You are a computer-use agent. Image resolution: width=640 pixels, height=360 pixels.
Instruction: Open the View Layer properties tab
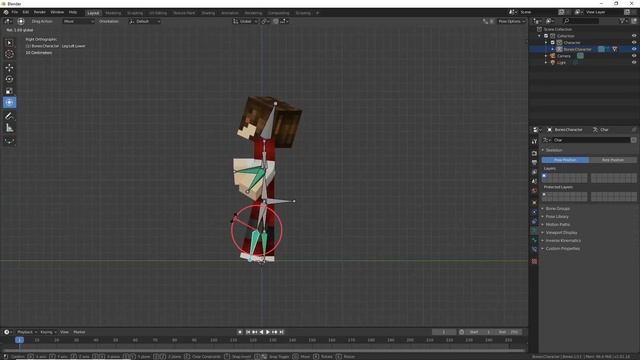coord(534,172)
